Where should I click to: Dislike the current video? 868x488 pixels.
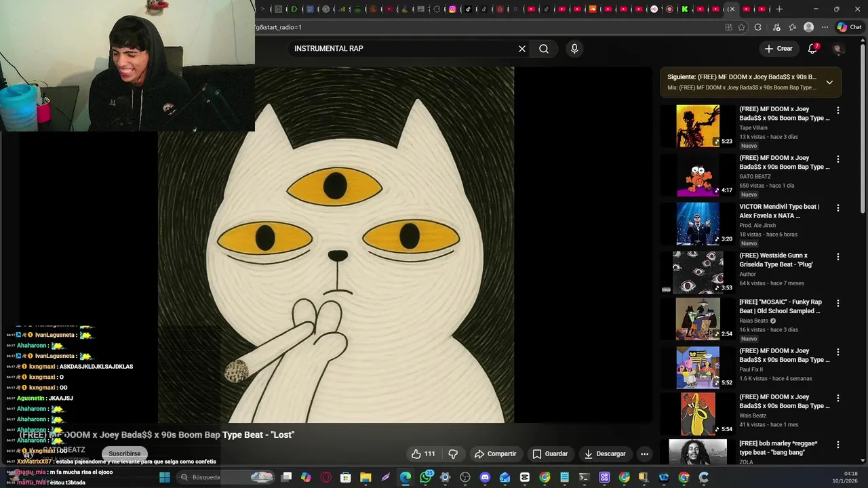[453, 454]
